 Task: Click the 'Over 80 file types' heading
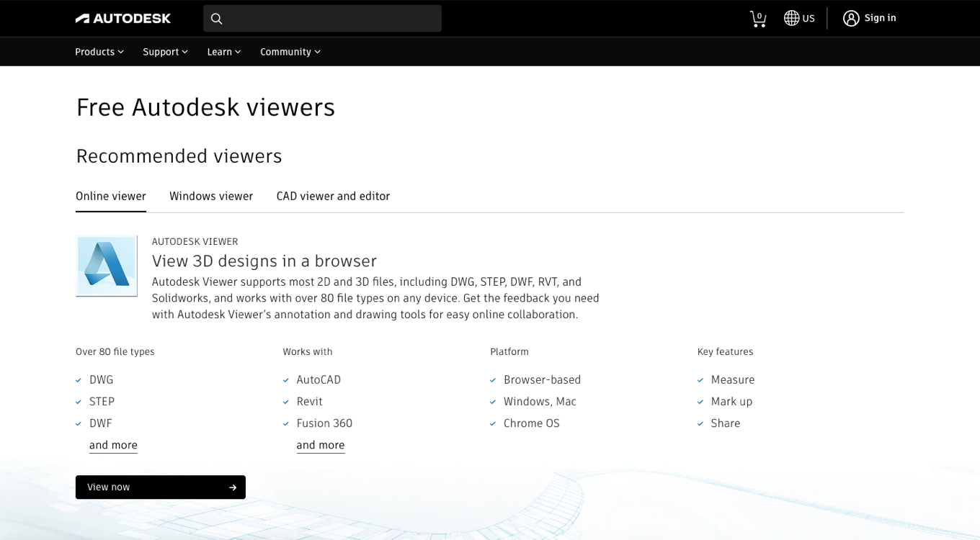(115, 351)
